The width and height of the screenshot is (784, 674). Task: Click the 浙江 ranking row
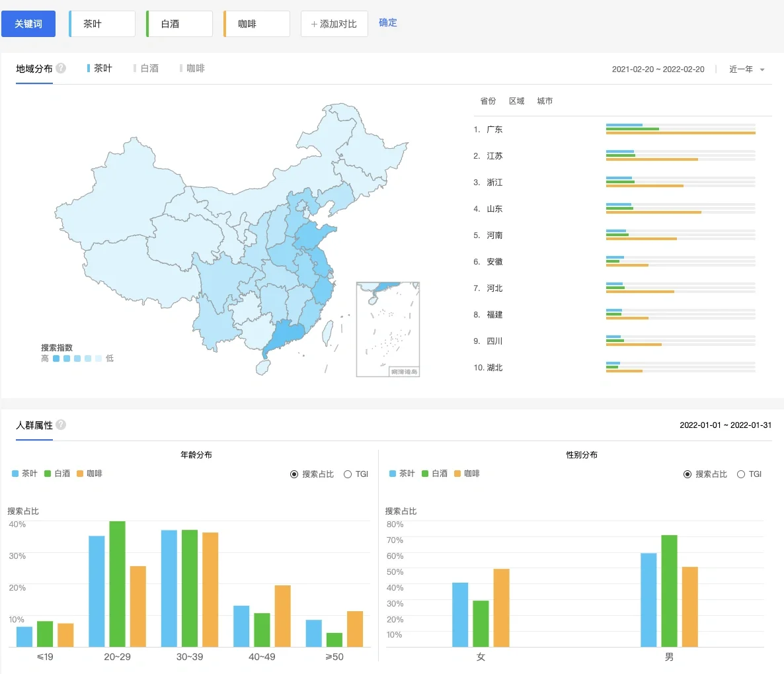click(615, 182)
